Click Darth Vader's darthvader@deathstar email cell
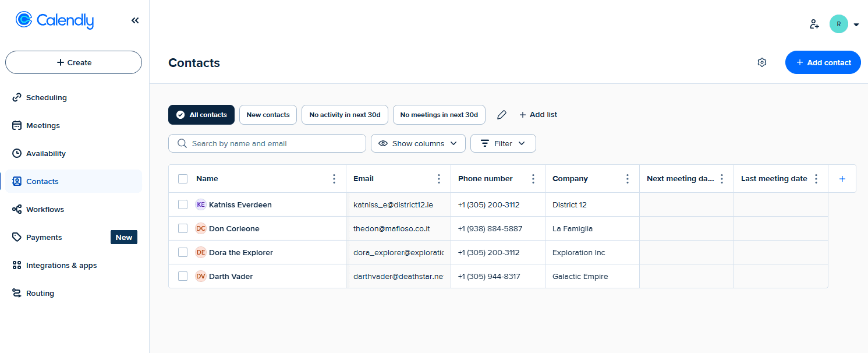This screenshot has height=353, width=868. 399,276
